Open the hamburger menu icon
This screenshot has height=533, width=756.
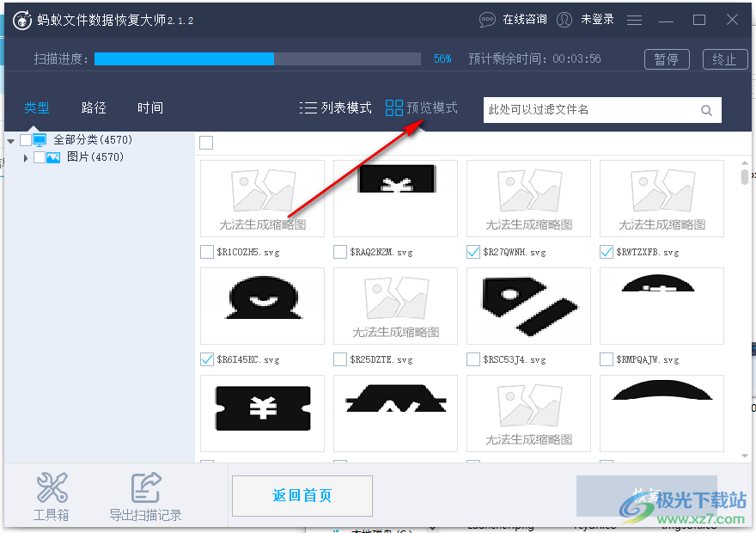634,19
